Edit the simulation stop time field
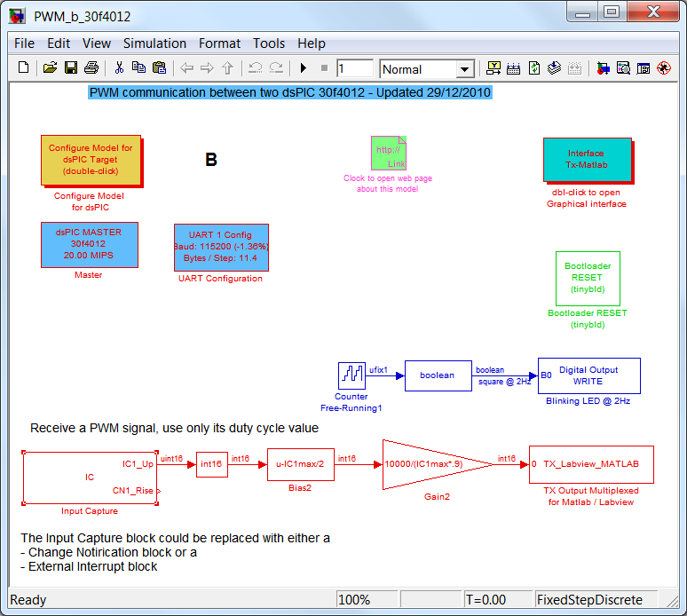 pos(355,68)
